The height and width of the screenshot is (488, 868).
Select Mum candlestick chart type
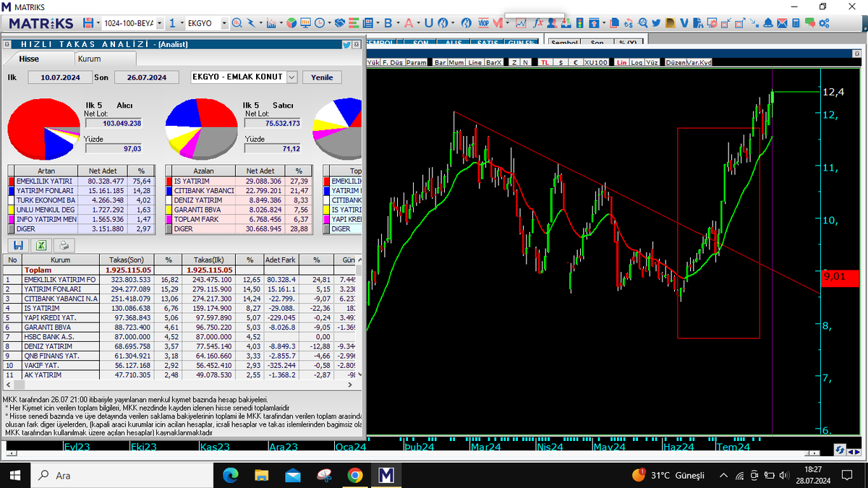tap(456, 63)
